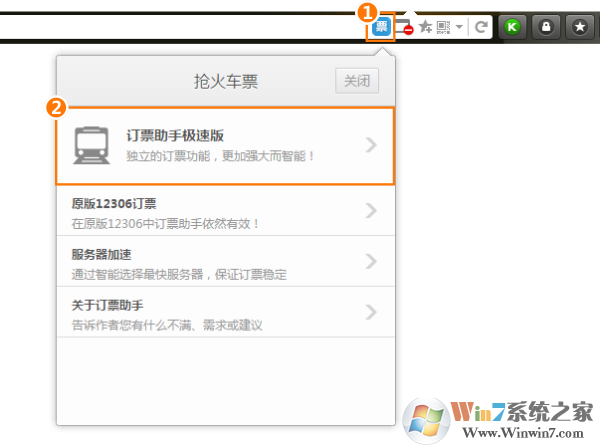The height and width of the screenshot is (447, 600).
Task: Click description 通过智能选择最快服务器，保证订票稳定
Action: click(x=179, y=274)
